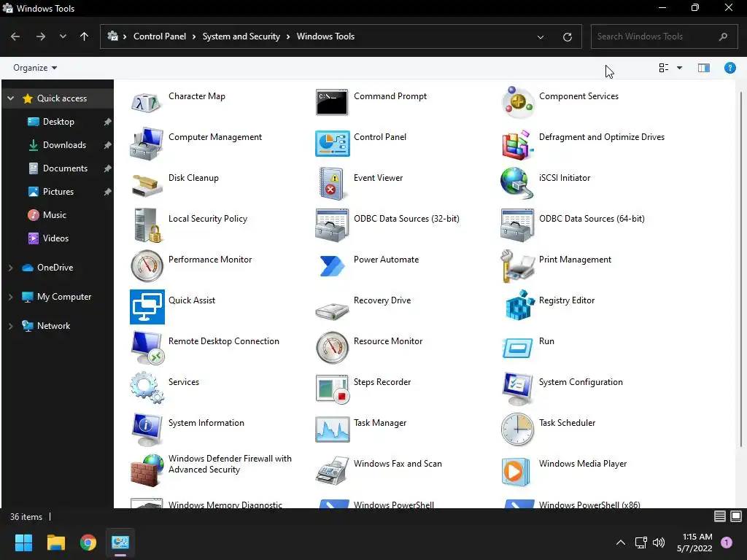Expand the Network tree node
Screen dimensions: 747x560
pos(10,326)
